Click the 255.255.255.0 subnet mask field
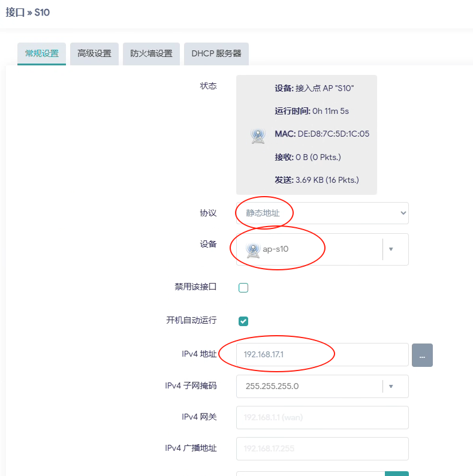473x476 pixels. click(309, 386)
